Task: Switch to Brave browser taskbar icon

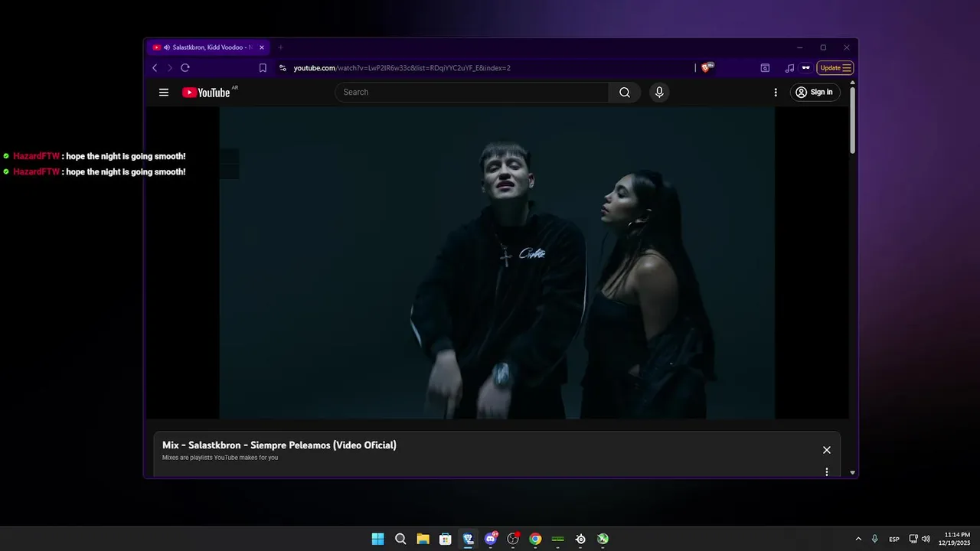Action: (468, 539)
